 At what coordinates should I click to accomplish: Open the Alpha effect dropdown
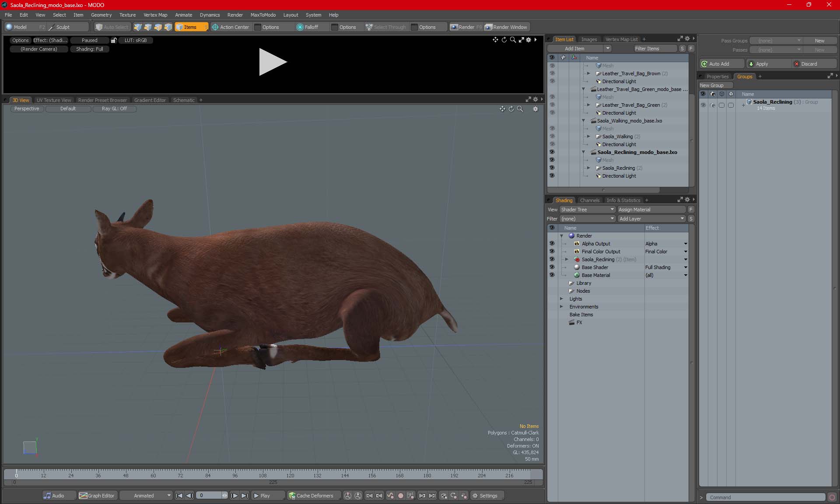click(685, 244)
